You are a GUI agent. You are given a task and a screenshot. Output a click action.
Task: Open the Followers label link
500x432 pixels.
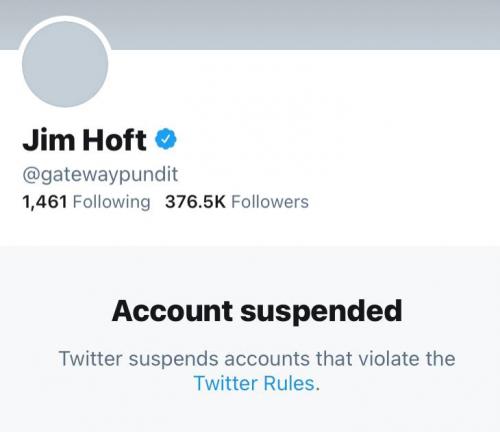[x=270, y=202]
